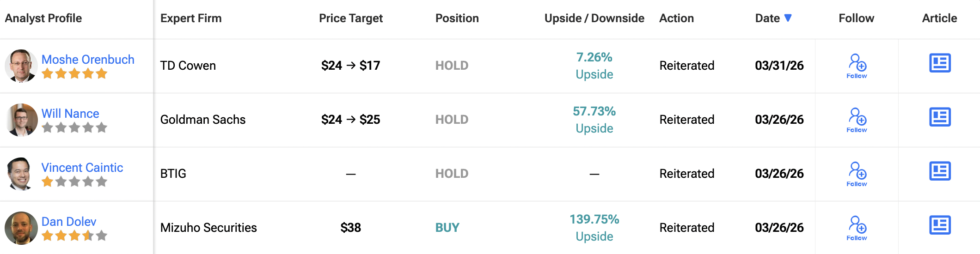Screen dimensions: 980x254
Task: Sort by Price Target column header
Action: [x=350, y=18]
